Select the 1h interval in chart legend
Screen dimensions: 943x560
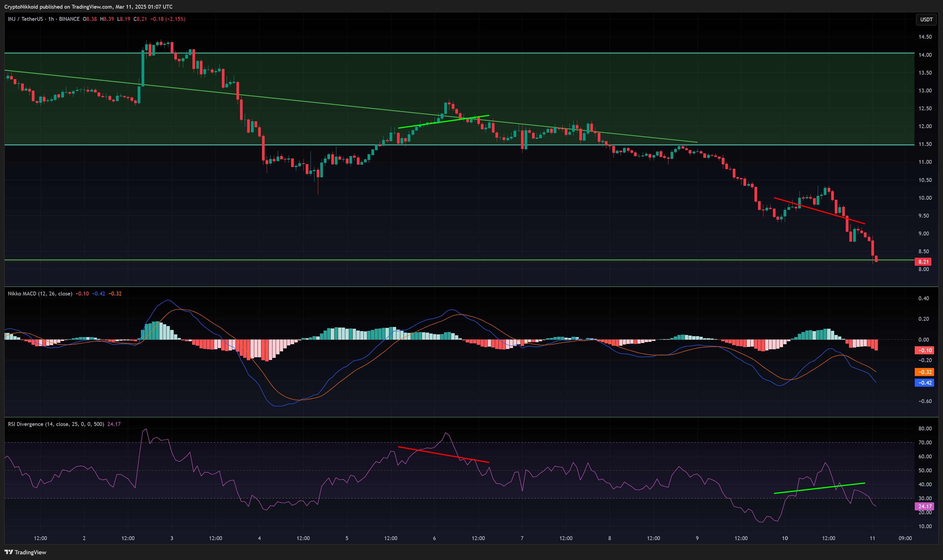[51, 19]
